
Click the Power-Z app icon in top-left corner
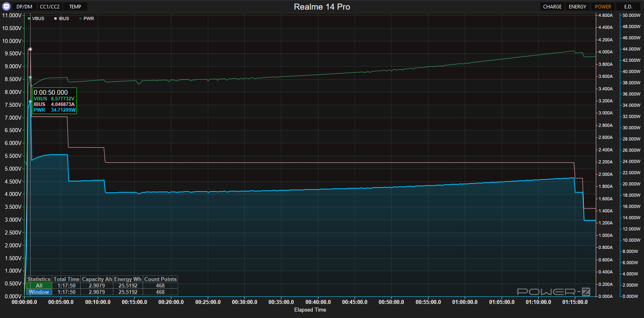(6, 6)
